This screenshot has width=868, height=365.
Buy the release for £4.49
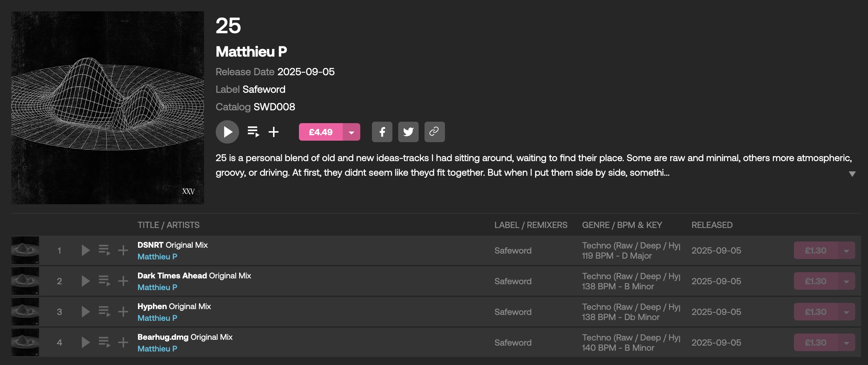tap(320, 132)
